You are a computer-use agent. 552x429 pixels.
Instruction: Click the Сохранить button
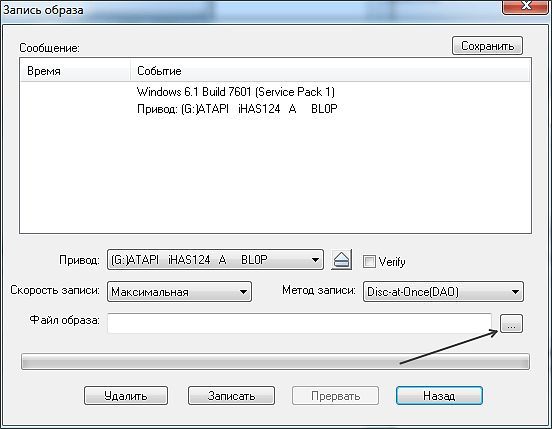point(487,46)
